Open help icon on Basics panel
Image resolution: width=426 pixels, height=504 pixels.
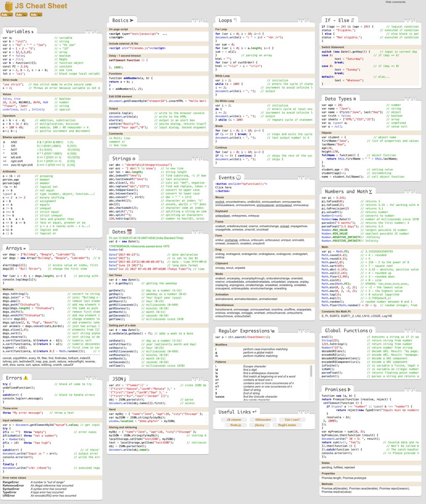[193, 21]
